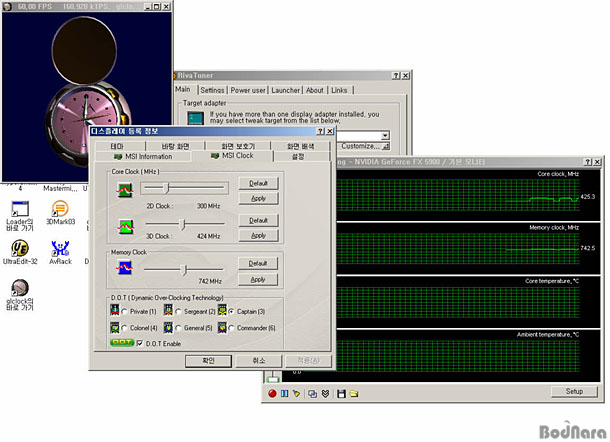
Task: Click the double chevron down icon in monitor toolbar
Action: click(325, 394)
